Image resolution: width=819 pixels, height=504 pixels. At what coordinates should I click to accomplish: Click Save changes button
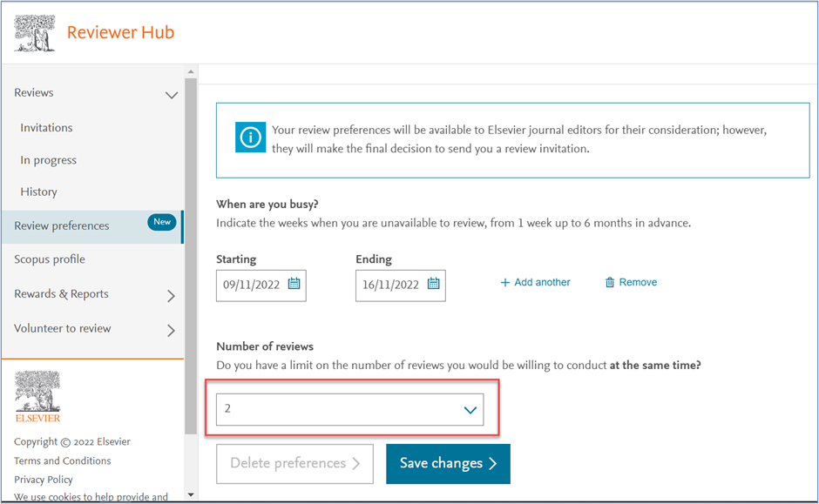point(448,464)
